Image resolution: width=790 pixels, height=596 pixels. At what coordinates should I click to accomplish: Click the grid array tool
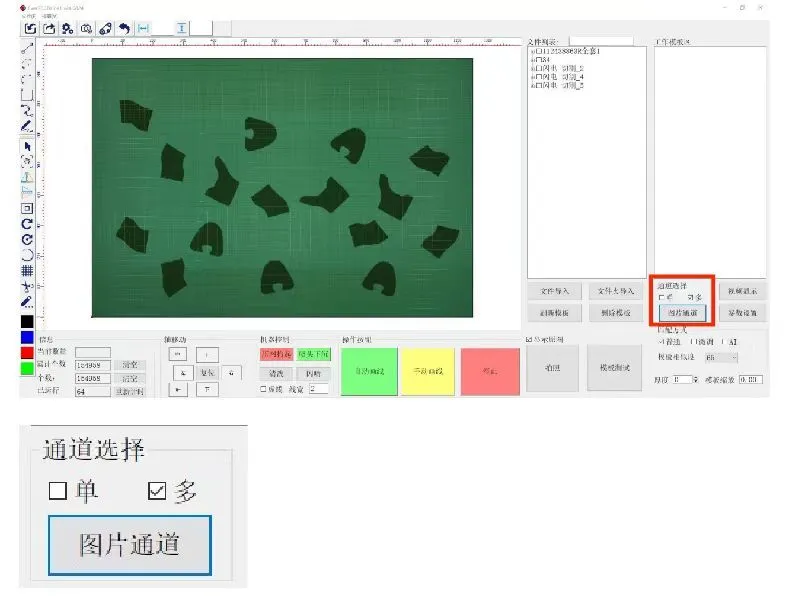[27, 271]
